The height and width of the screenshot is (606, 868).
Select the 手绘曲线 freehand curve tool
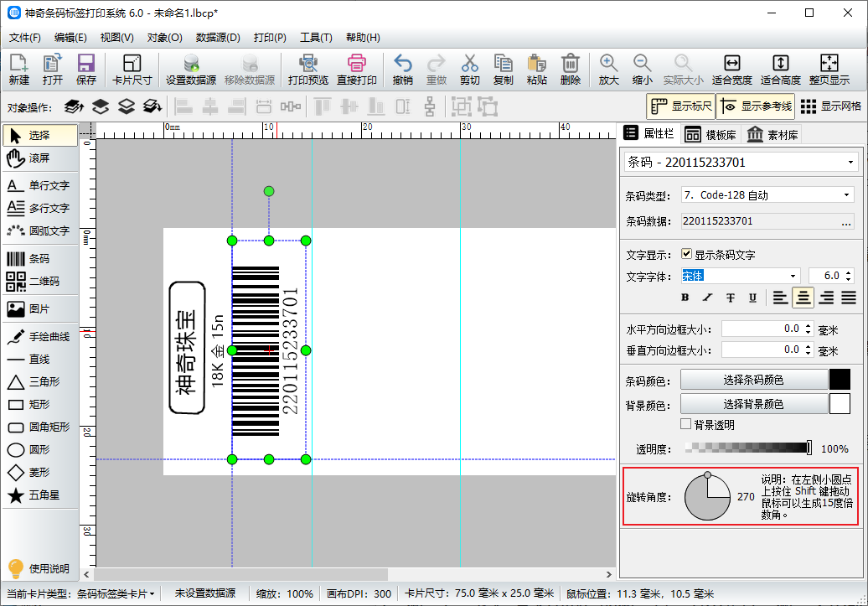39,337
